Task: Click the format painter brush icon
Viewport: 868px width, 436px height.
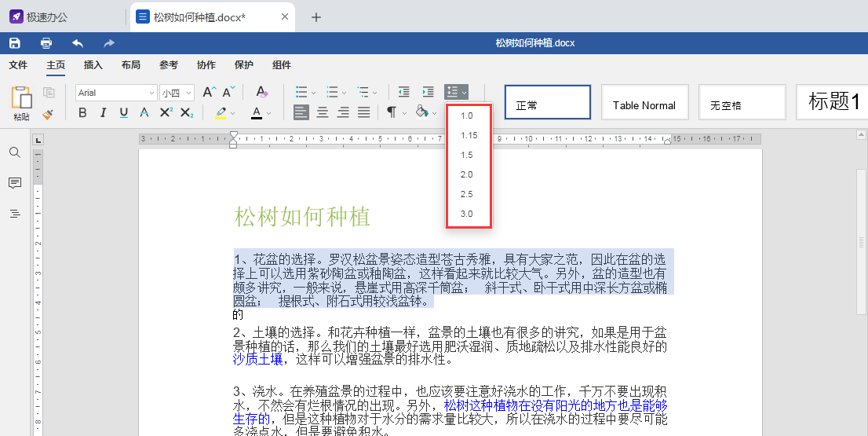Action: [x=48, y=114]
